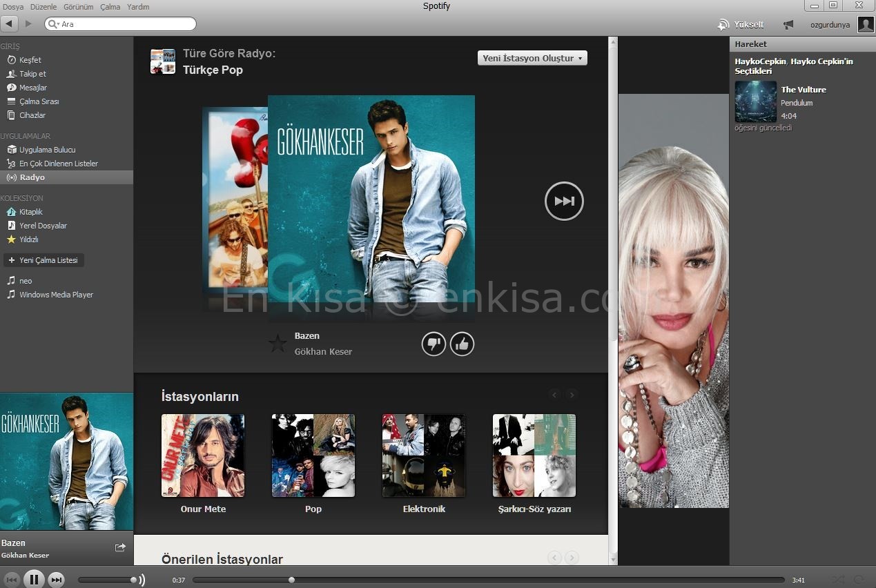Screen dimensions: 876x588
Task: Open Yardım menu
Action: tap(138, 7)
